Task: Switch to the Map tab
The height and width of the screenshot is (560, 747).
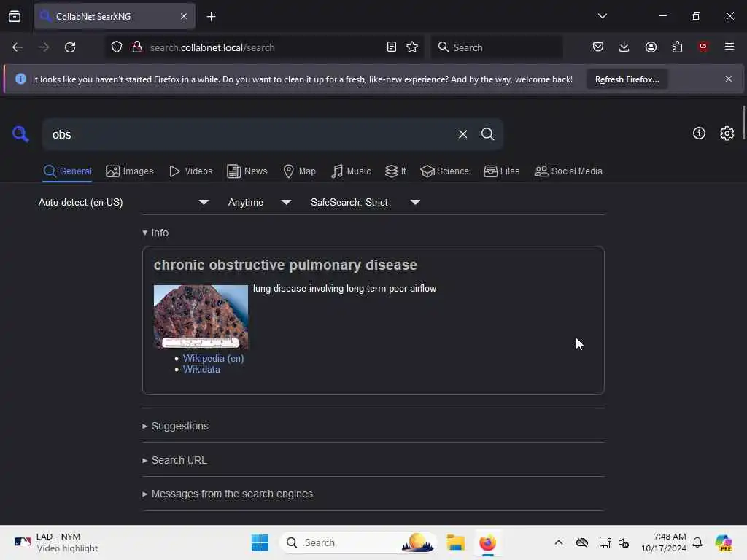Action: click(x=299, y=171)
